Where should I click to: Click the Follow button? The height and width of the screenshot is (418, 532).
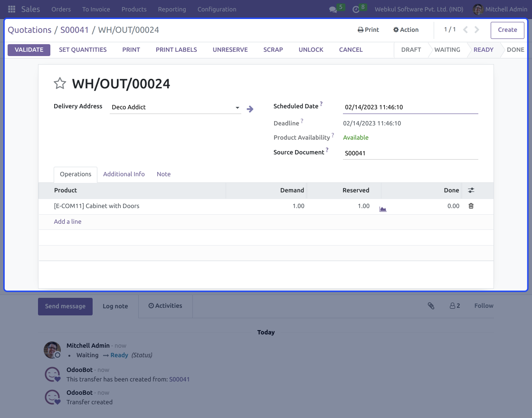tap(484, 306)
